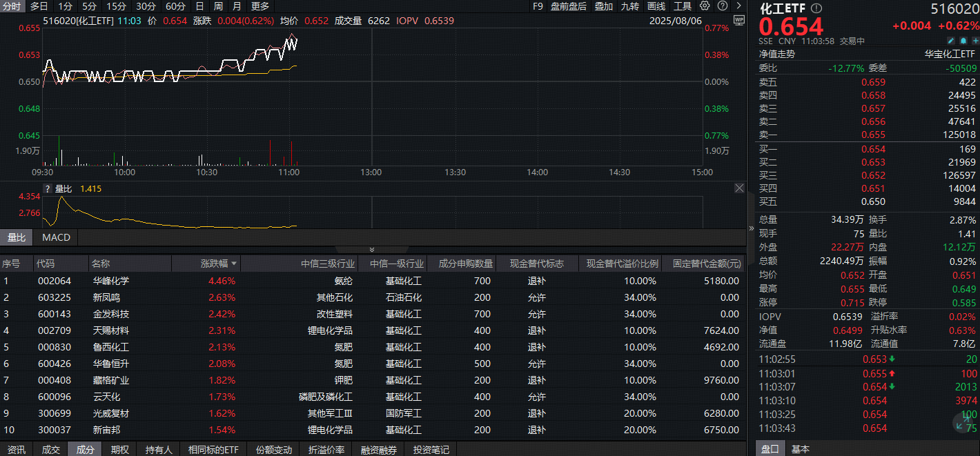The width and height of the screenshot is (980, 456).
Task: Collapse the chart with the double-chevron expander
Action: (x=372, y=250)
